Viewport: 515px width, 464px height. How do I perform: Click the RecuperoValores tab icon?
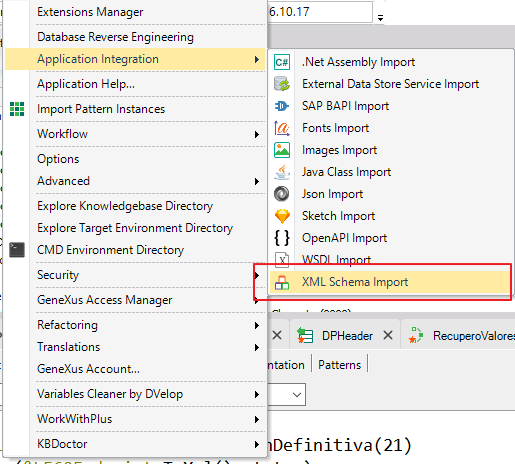tap(416, 335)
